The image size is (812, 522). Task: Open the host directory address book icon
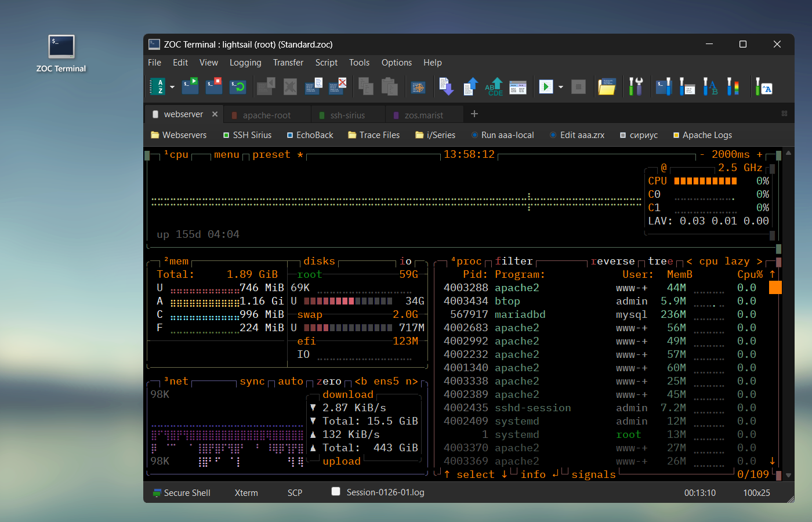coord(157,87)
